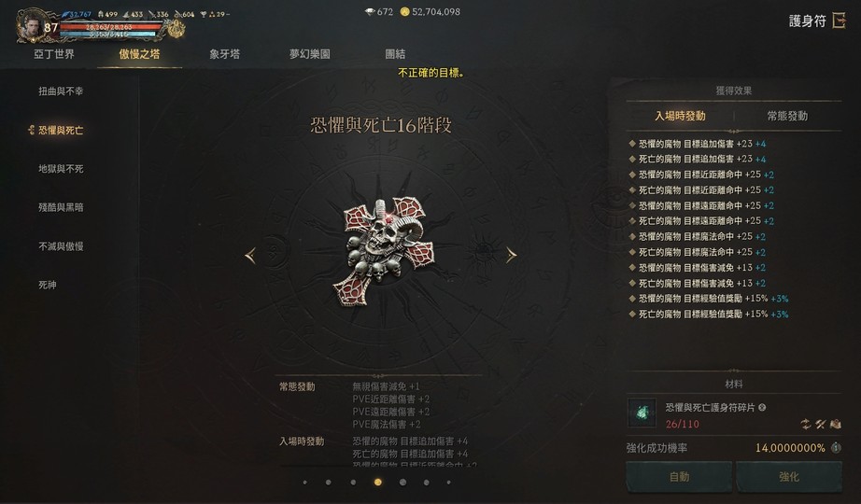Viewport: 861px width, 504px height.
Task: Jump to the last pagination dot
Action: (x=448, y=483)
